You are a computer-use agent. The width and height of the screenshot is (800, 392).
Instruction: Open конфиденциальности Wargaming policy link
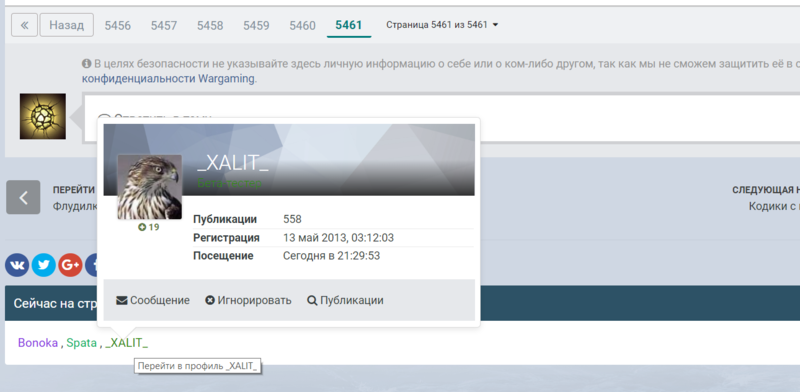click(168, 79)
